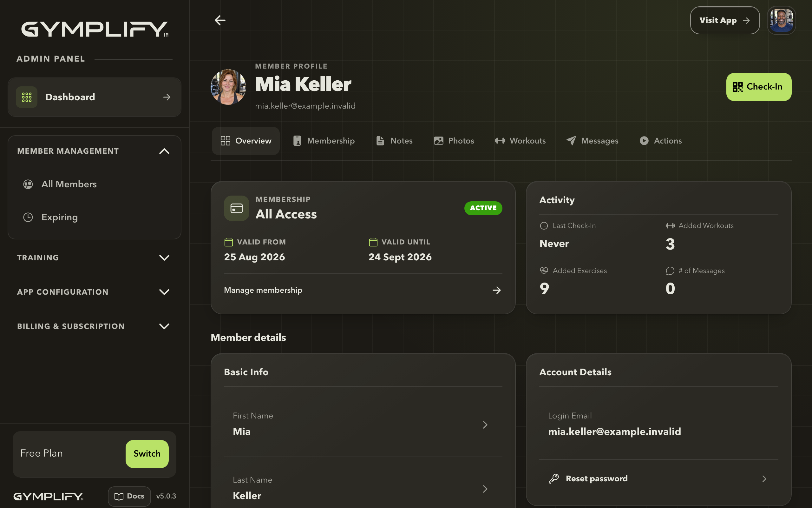This screenshot has height=508, width=812.
Task: Click the Membership card icon
Action: pos(237,208)
